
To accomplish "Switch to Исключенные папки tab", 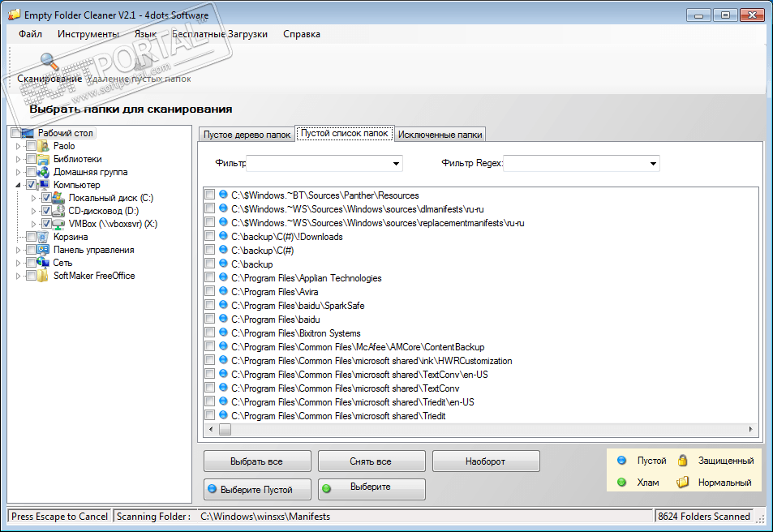I will (x=440, y=134).
